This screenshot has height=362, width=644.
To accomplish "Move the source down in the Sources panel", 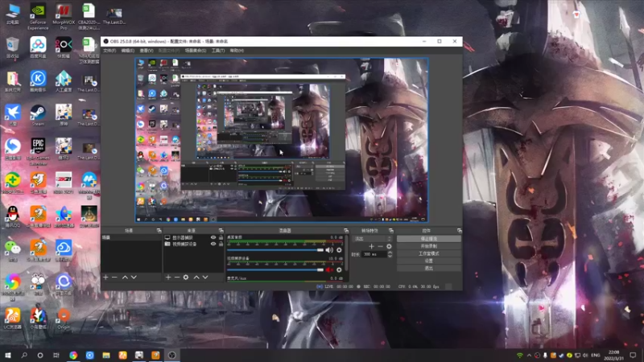I will coord(205,278).
